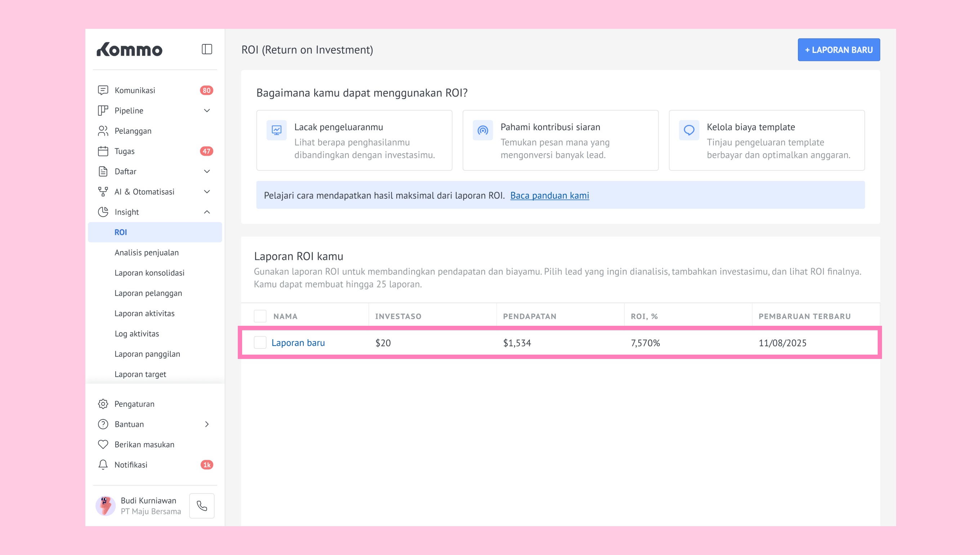Open Tugas calendar icon
This screenshot has width=980, height=555.
(x=103, y=151)
